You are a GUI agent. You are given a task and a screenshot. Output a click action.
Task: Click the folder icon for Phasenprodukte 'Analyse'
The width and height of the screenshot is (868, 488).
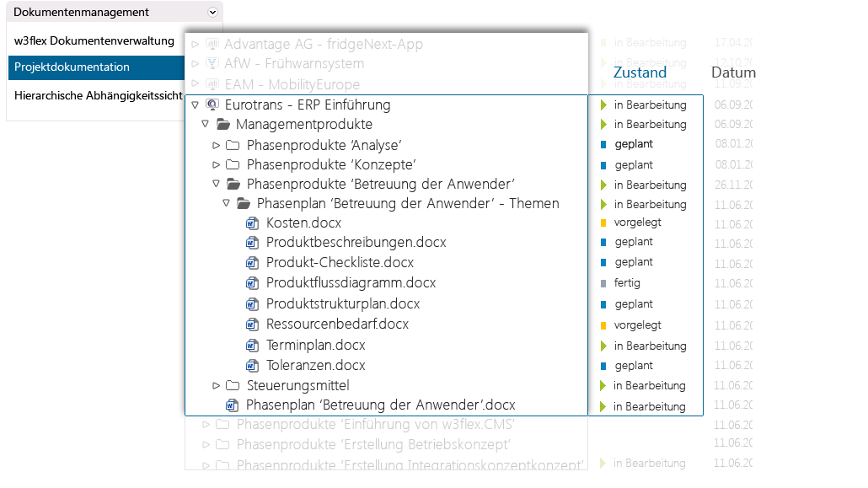[x=233, y=145]
